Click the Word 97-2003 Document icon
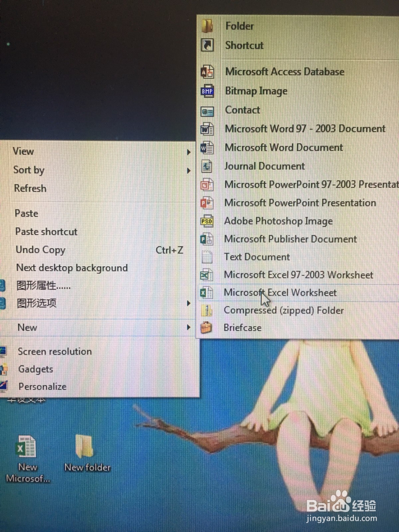Viewport: 399px width, 532px height. click(207, 129)
